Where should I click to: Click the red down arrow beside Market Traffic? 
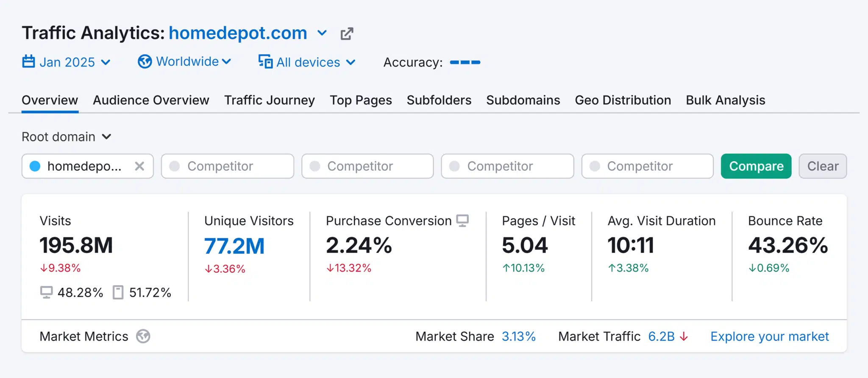[x=684, y=336]
